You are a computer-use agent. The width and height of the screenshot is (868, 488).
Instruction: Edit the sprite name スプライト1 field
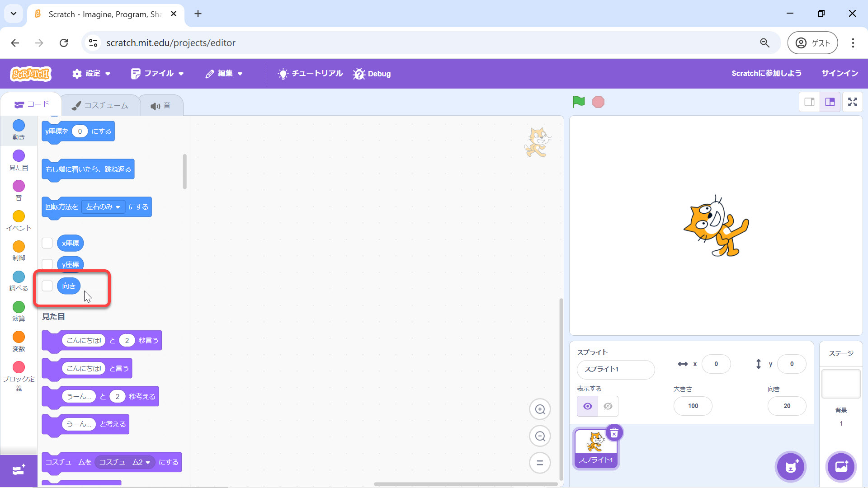coord(615,370)
